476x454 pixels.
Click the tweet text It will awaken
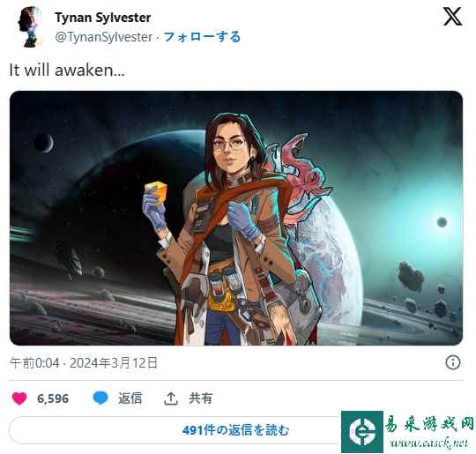pos(67,71)
